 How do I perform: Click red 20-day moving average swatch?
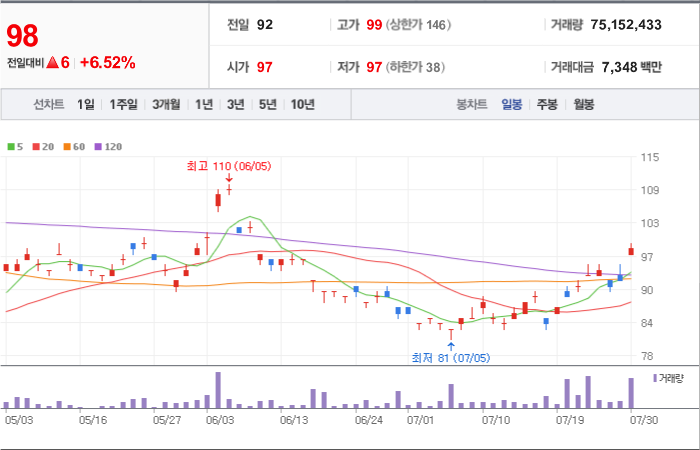[36, 146]
